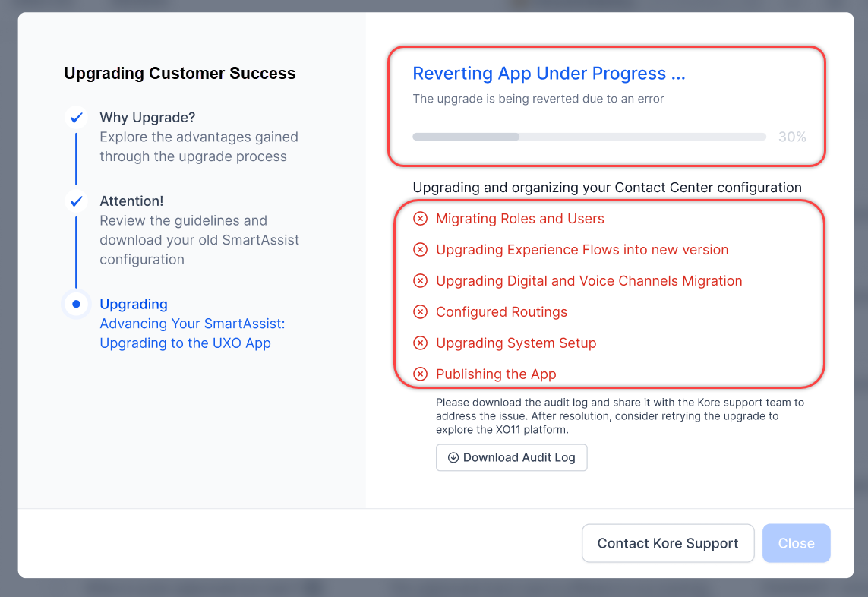Click the error icon beside Migrating Roles and Users
The width and height of the screenshot is (868, 597).
[x=420, y=219]
